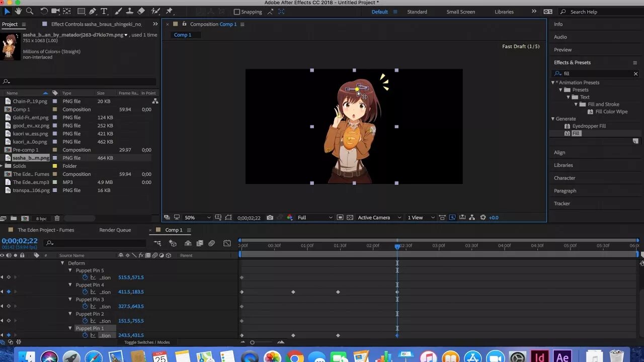644x362 pixels.
Task: Switch to the Libraries workspace
Action: tap(504, 12)
